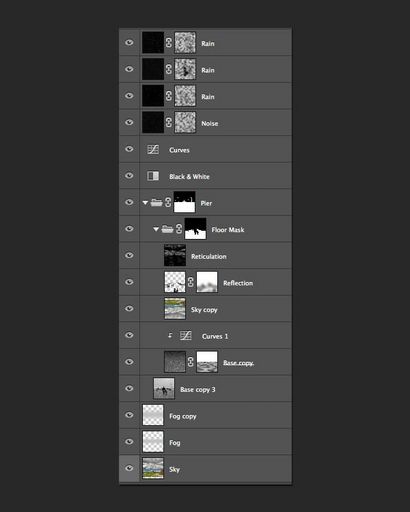Hide the Reticulation layer
The height and width of the screenshot is (512, 410).
pyautogui.click(x=129, y=255)
